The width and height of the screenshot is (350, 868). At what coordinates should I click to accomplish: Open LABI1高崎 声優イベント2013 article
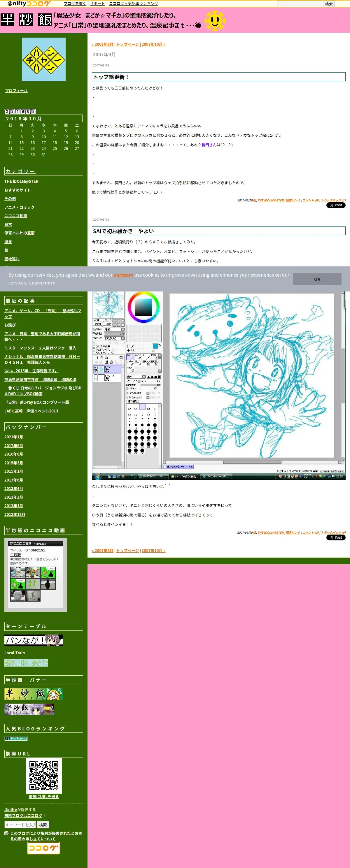pyautogui.click(x=31, y=411)
